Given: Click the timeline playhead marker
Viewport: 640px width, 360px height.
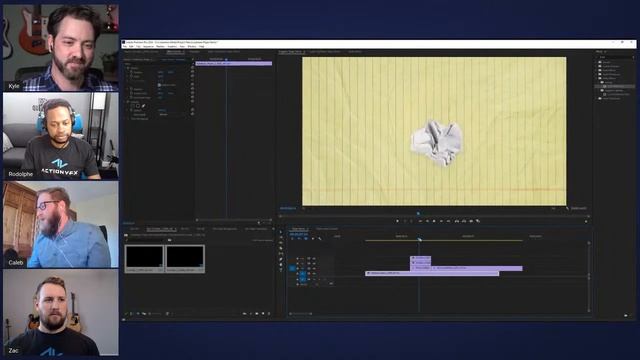Looking at the screenshot, I should point(419,239).
